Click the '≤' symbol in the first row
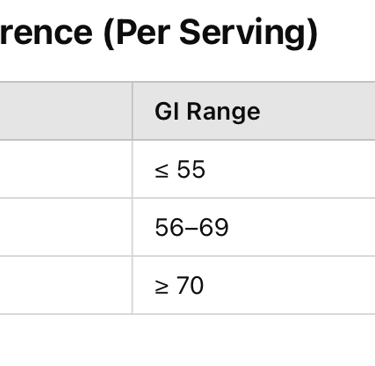Image resolution: width=375 pixels, height=366 pixels. coord(162,171)
